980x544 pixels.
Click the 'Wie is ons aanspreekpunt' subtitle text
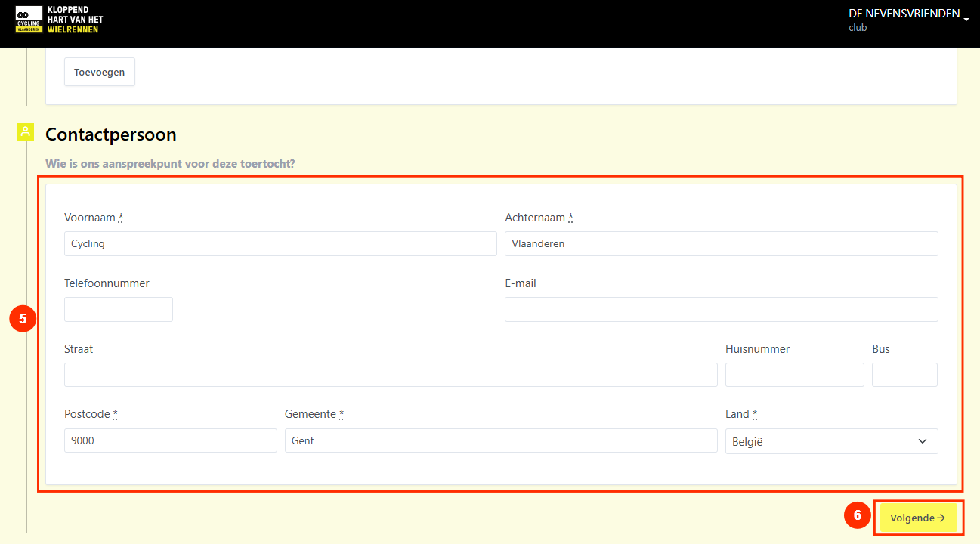coord(170,164)
